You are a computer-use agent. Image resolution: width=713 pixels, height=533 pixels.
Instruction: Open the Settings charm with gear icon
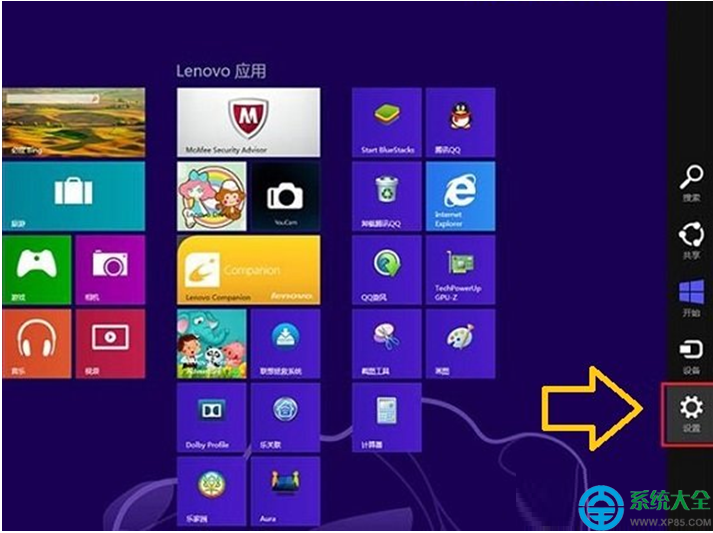690,414
